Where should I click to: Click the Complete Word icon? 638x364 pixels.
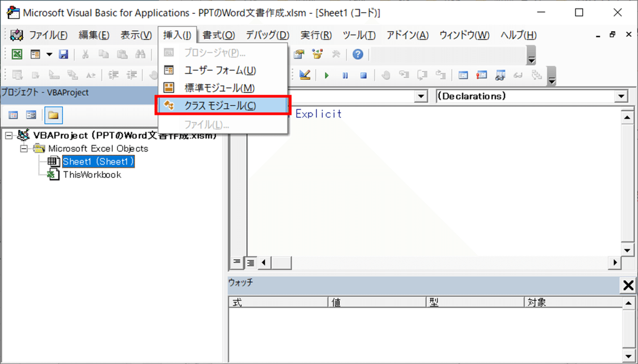(91, 75)
